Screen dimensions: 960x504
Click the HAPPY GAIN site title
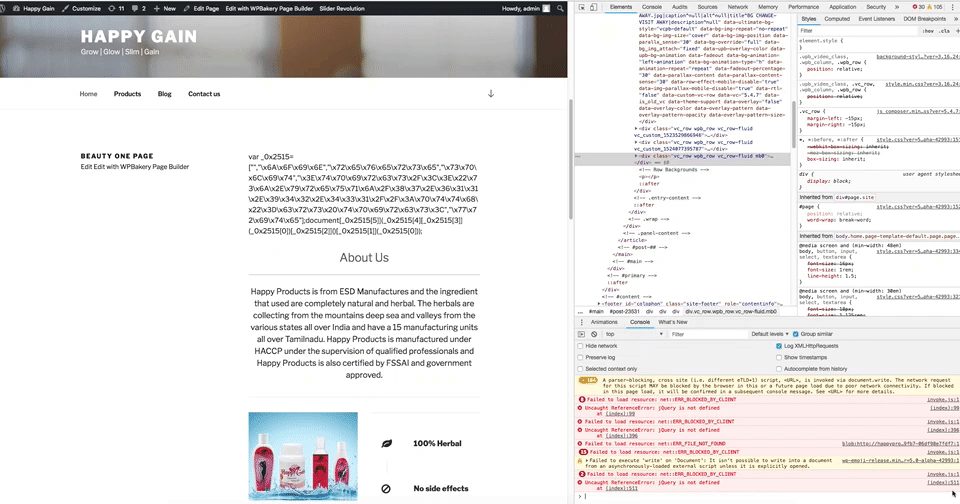point(139,36)
